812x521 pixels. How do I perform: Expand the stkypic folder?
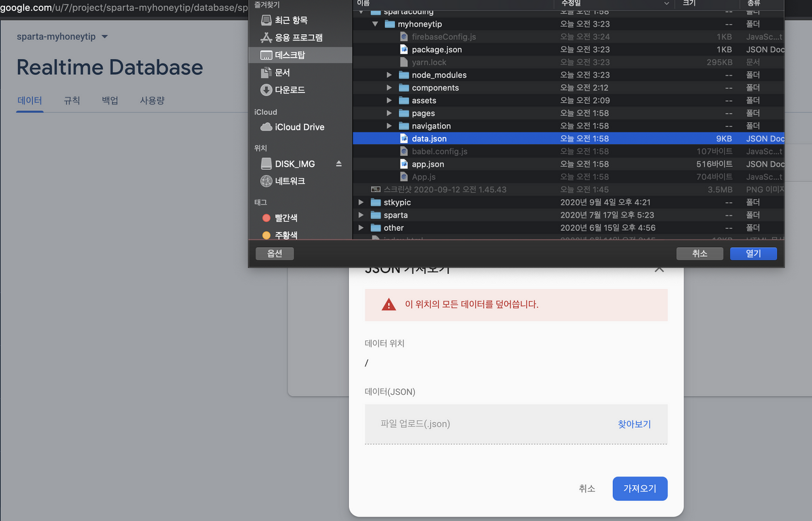point(362,202)
